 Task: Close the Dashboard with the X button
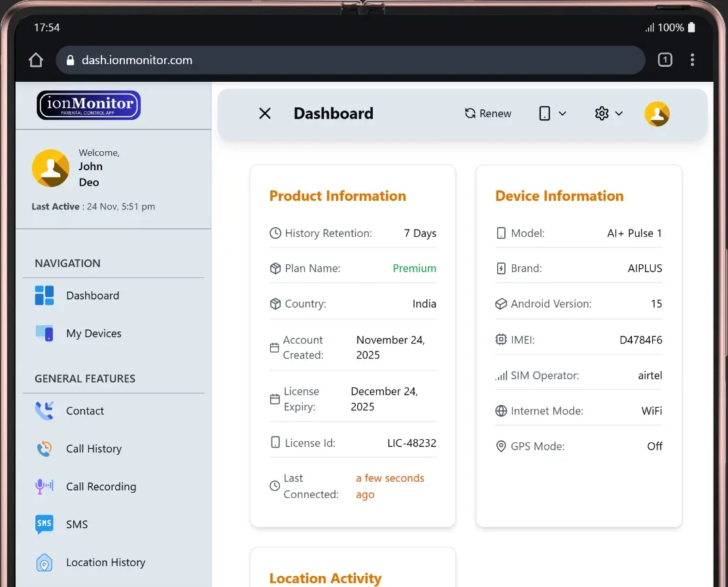point(264,113)
